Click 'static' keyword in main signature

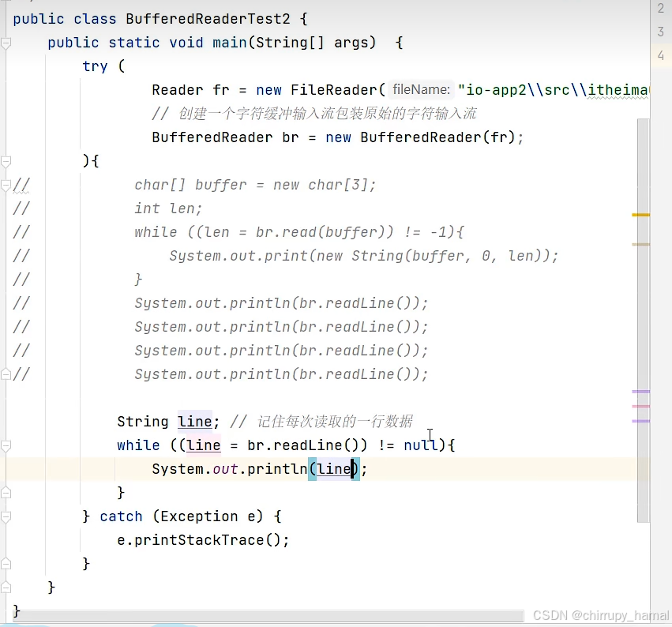[133, 43]
